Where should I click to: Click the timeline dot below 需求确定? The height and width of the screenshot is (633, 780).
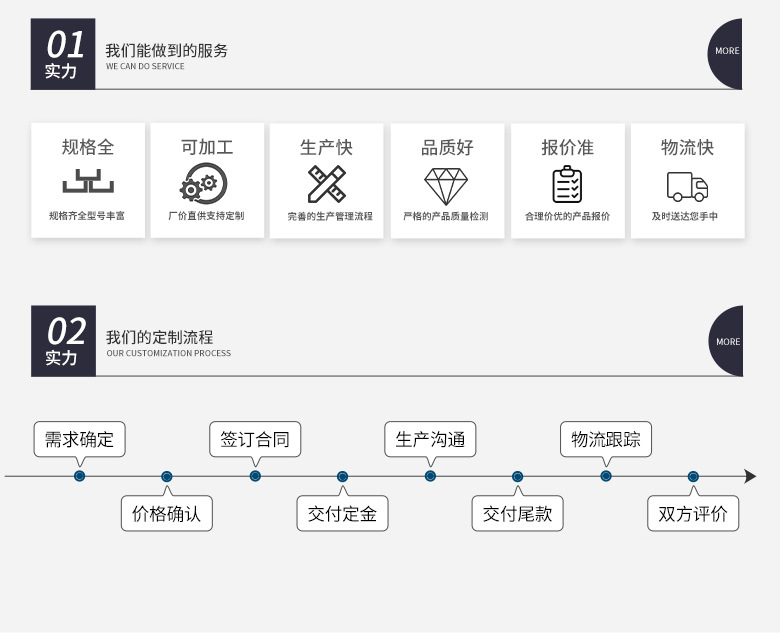click(80, 476)
